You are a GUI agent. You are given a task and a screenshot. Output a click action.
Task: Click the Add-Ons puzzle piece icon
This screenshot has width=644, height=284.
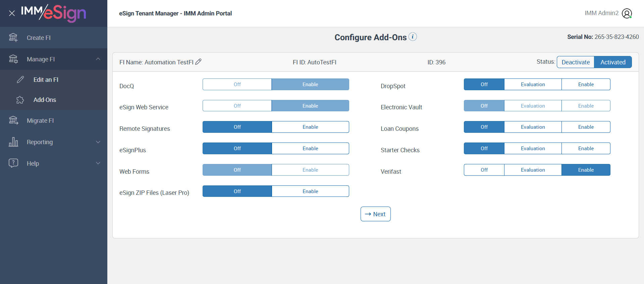20,100
